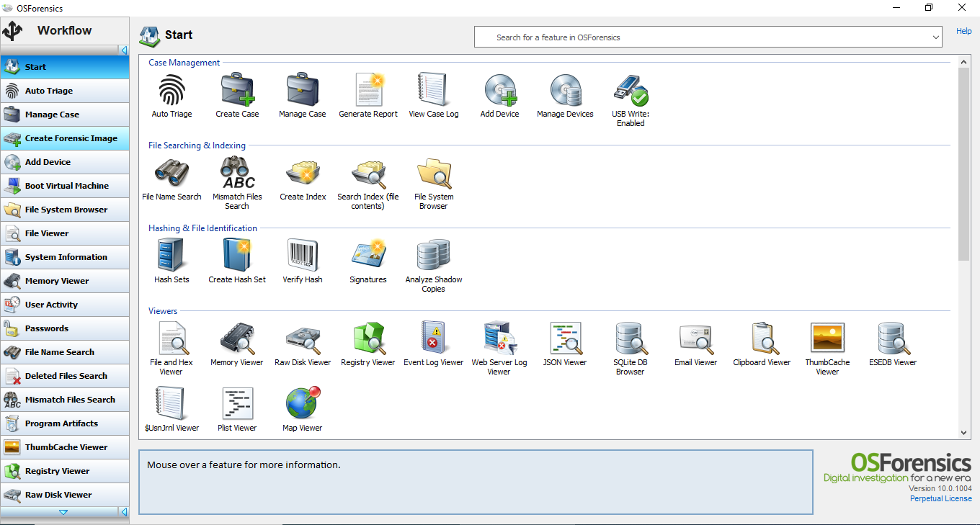Click Mismatch Files Search in the Workflow sidebar
The image size is (980, 525).
[65, 400]
